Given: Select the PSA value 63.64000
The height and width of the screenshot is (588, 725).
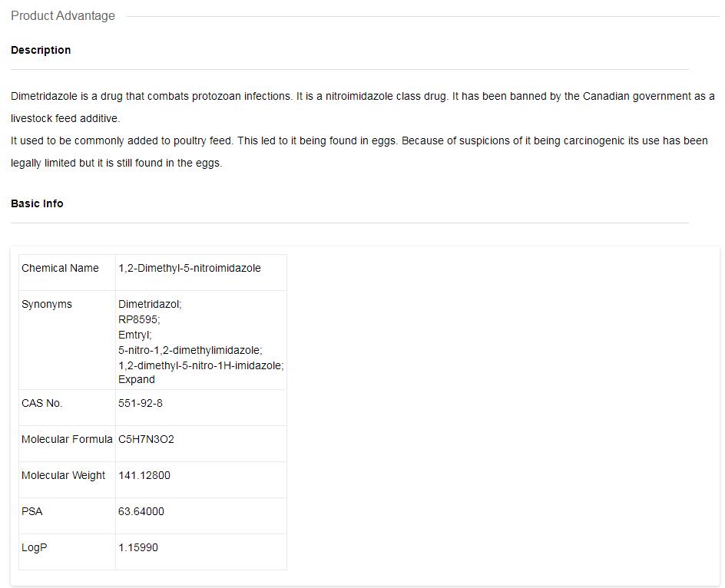Looking at the screenshot, I should [x=141, y=511].
